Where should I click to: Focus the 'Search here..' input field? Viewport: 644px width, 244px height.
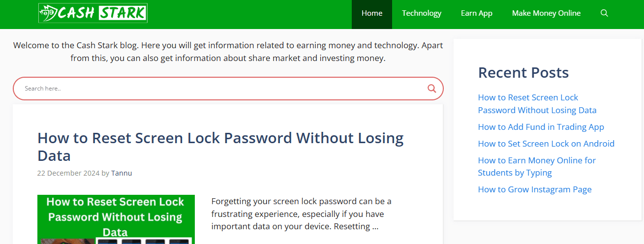(216, 89)
